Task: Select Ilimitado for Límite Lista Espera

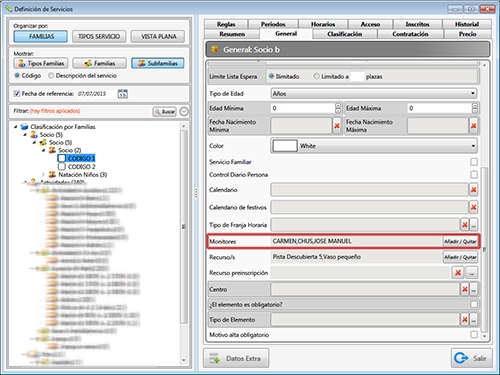Action: [x=271, y=76]
